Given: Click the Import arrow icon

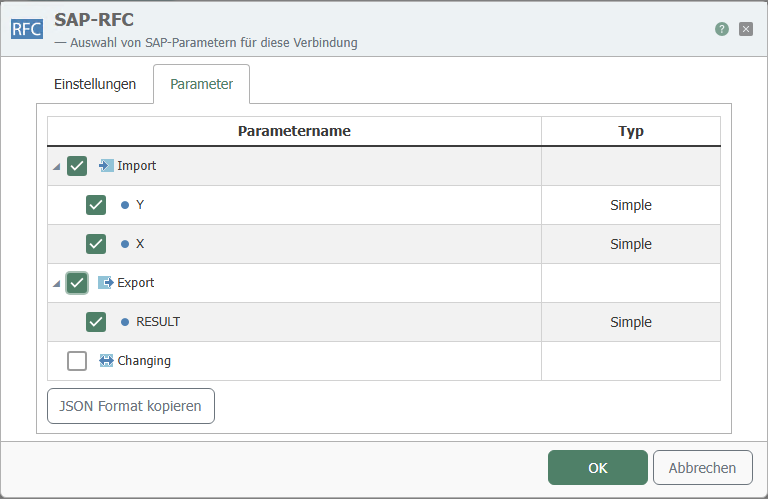Looking at the screenshot, I should pyautogui.click(x=106, y=166).
